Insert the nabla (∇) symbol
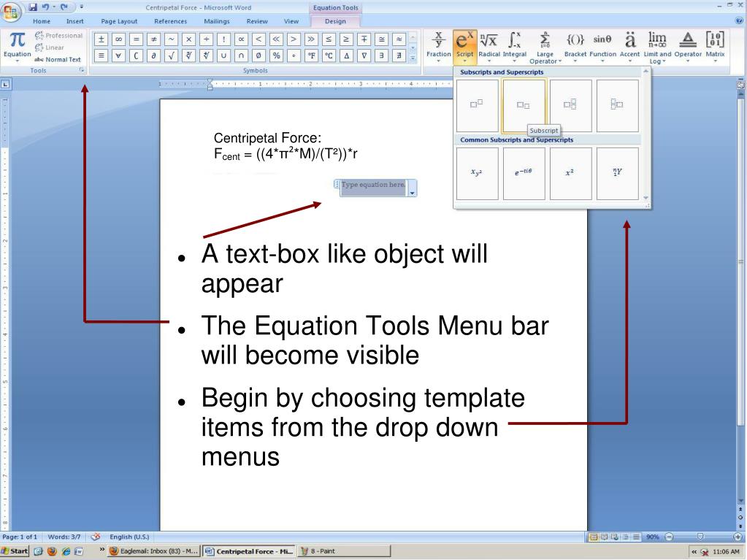The height and width of the screenshot is (560, 747). coord(364,55)
